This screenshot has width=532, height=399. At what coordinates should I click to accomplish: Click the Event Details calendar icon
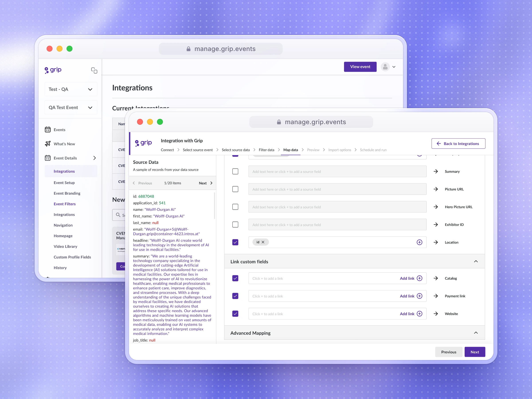(48, 158)
